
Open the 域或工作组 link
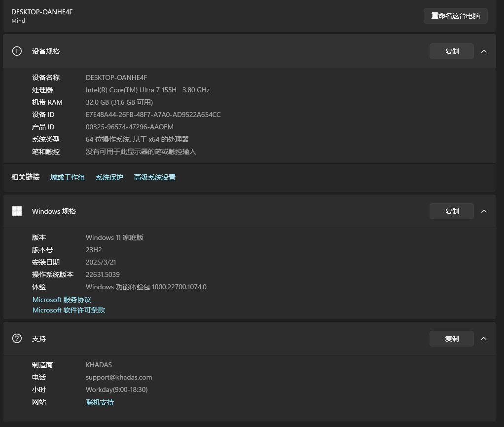coord(68,177)
